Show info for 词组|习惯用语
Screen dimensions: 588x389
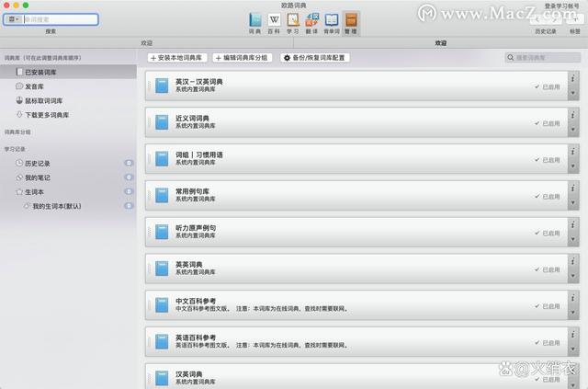(x=573, y=152)
